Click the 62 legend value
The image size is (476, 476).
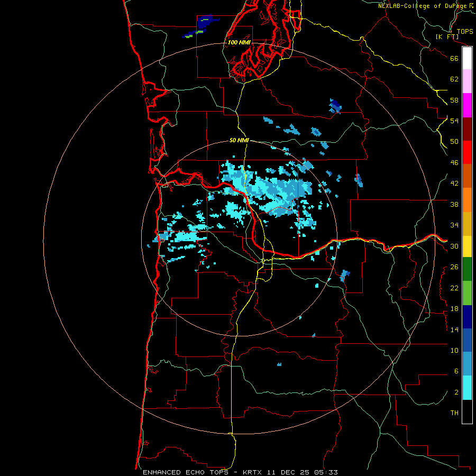click(x=454, y=79)
